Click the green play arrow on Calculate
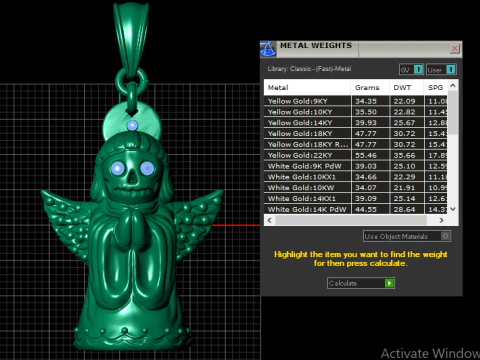Viewport: 480px width, 360px height. tap(389, 283)
